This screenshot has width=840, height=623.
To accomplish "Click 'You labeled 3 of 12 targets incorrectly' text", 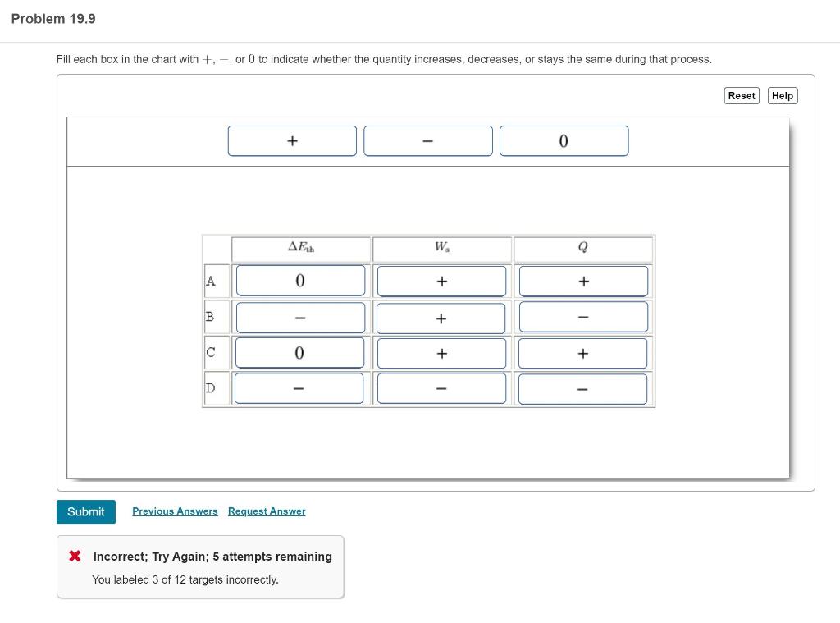I will 185,579.
